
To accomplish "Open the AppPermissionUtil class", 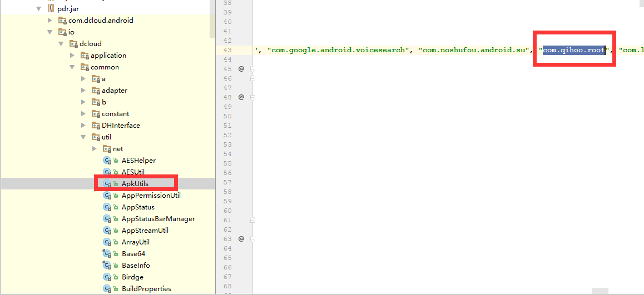I will (151, 196).
